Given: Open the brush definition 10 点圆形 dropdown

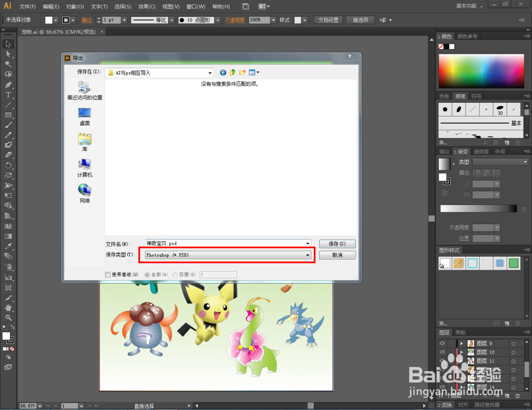Looking at the screenshot, I should 218,20.
